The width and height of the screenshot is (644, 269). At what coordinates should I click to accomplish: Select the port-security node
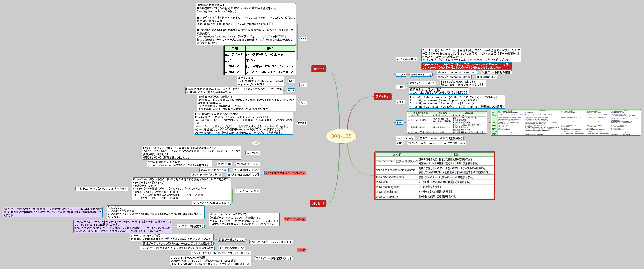(x=405, y=138)
